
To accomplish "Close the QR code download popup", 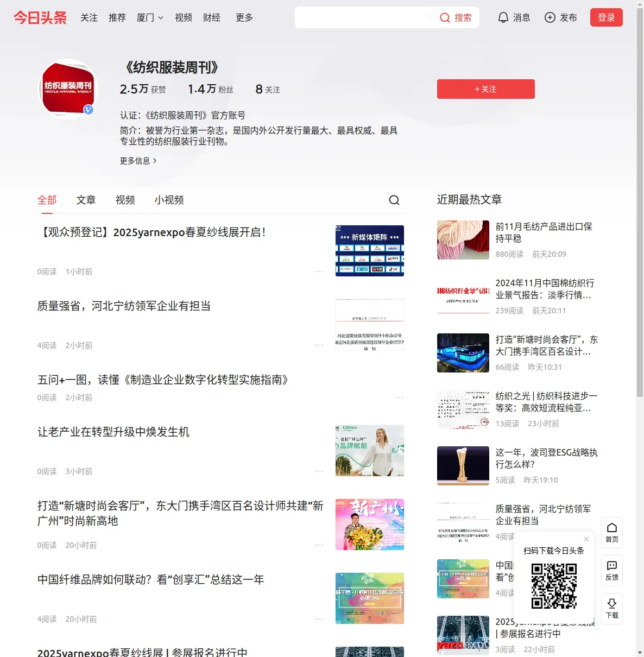I will coord(586,539).
